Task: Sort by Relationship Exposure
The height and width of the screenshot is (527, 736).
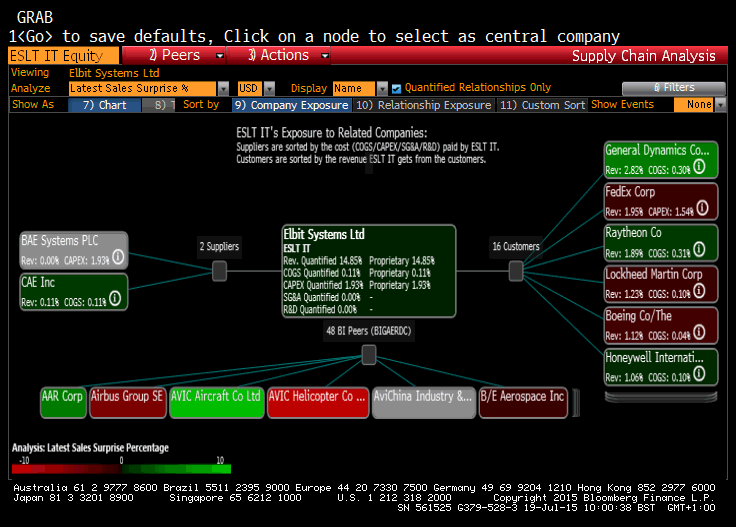Action: [x=423, y=105]
